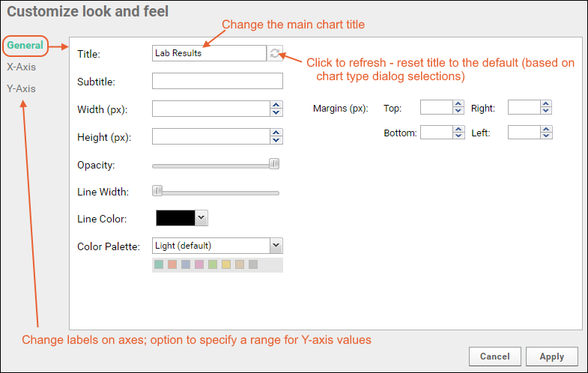Click the Line Width slider handle
The width and height of the screenshot is (588, 373).
[x=157, y=191]
